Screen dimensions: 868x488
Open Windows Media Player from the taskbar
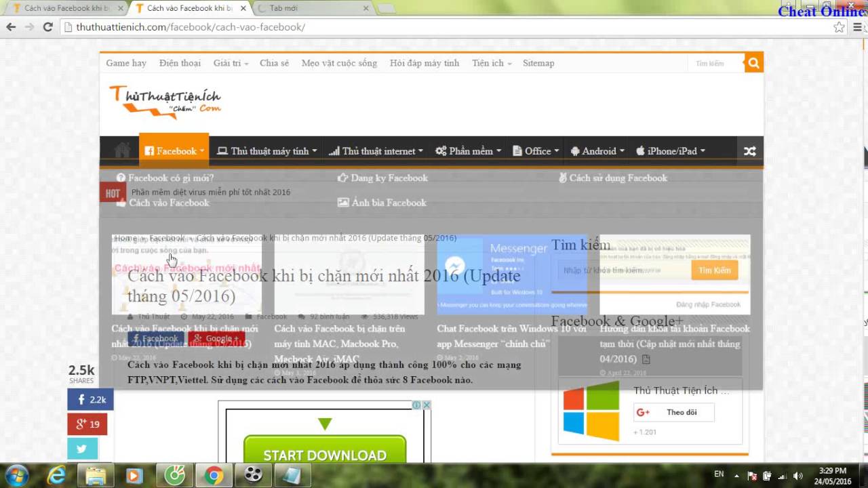tap(134, 475)
